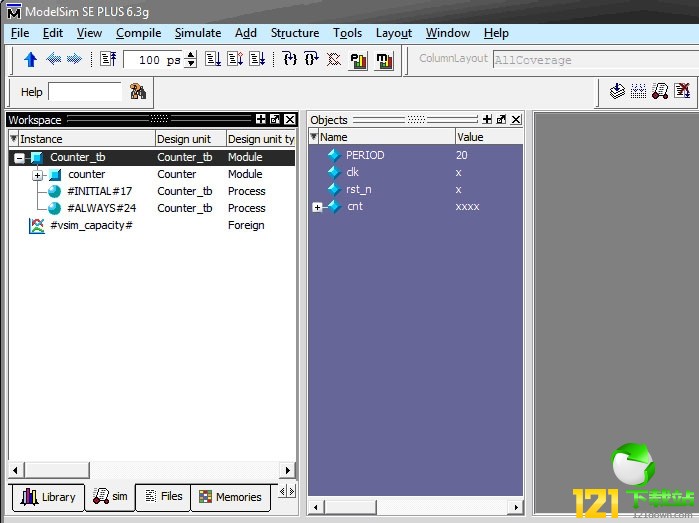The image size is (699, 523).
Task: Click in the Help search field
Action: pos(85,92)
